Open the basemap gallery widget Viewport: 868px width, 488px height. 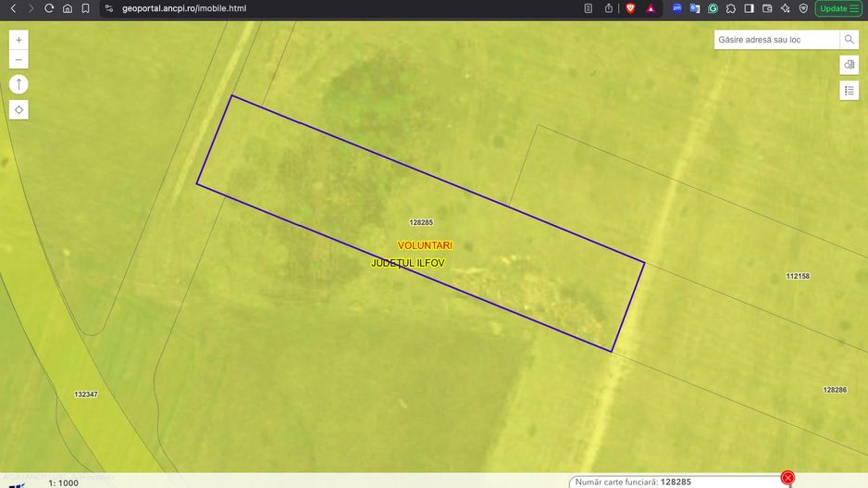pyautogui.click(x=849, y=65)
